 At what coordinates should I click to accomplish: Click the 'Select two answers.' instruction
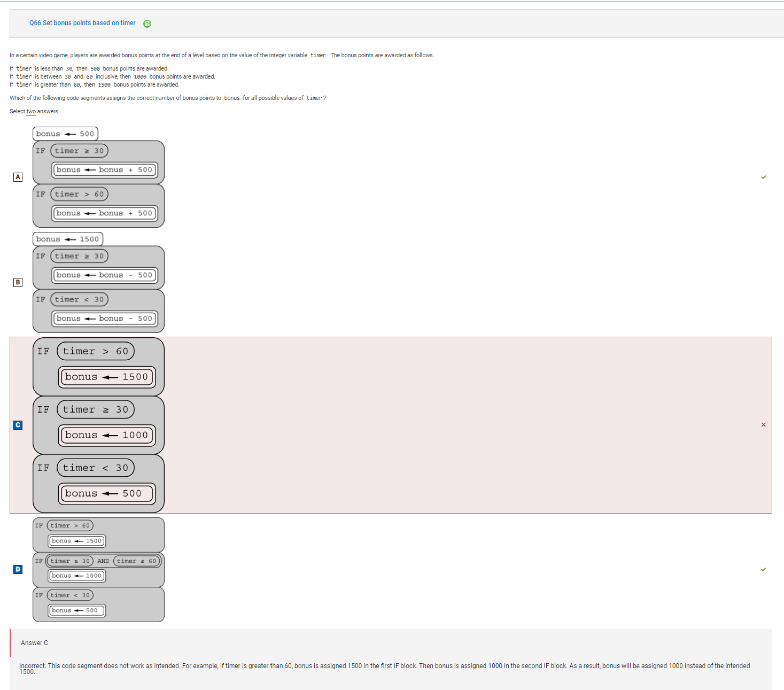tap(35, 111)
